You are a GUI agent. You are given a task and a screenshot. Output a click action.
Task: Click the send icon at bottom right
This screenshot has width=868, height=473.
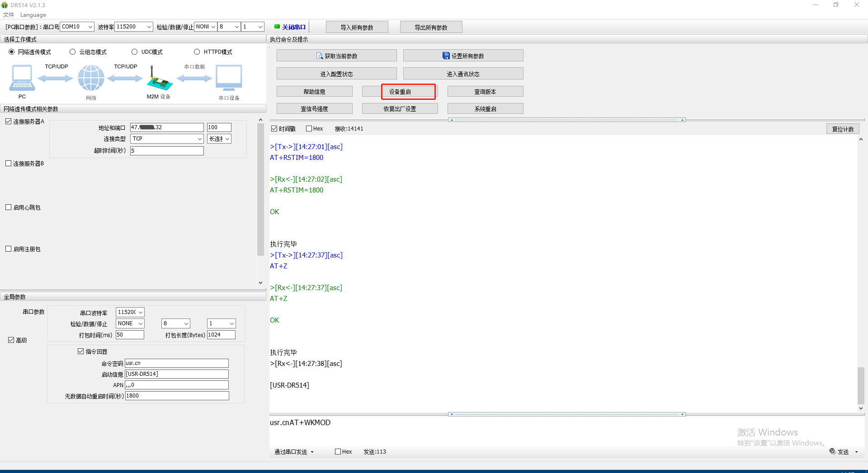832,451
